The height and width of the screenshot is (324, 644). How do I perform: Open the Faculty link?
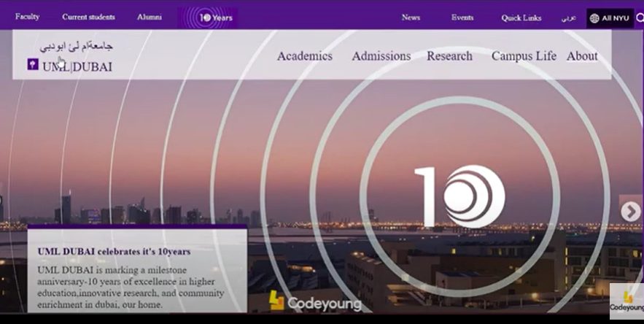coord(27,17)
